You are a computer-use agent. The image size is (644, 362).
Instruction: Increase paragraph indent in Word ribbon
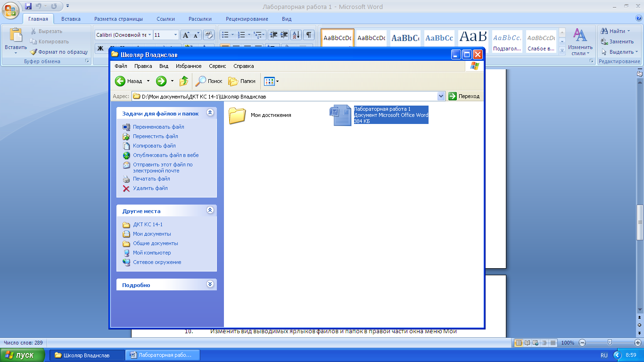[x=284, y=35]
